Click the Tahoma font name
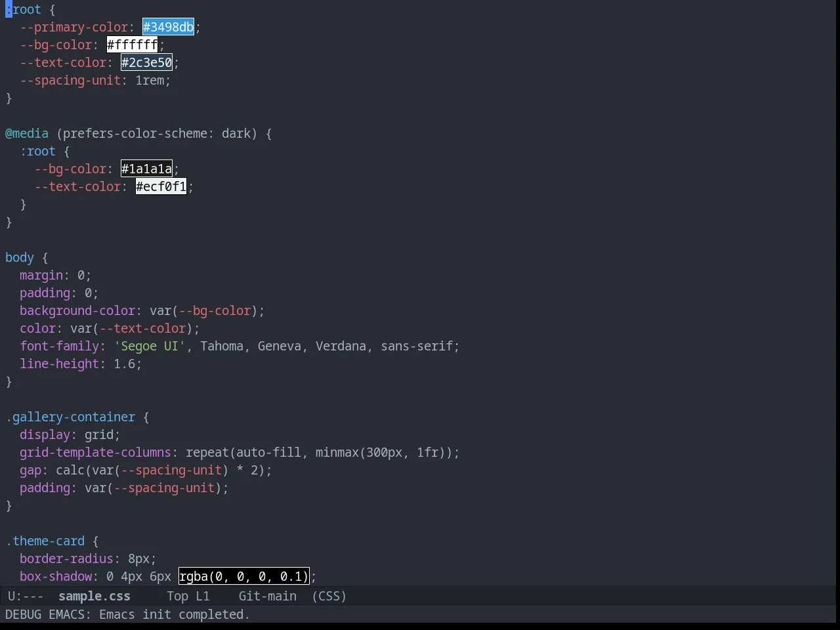The width and height of the screenshot is (840, 630). click(222, 346)
